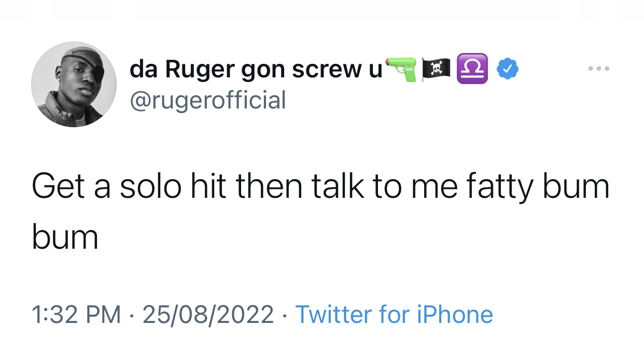Click the purple Libra zodiac emoji

pos(472,69)
